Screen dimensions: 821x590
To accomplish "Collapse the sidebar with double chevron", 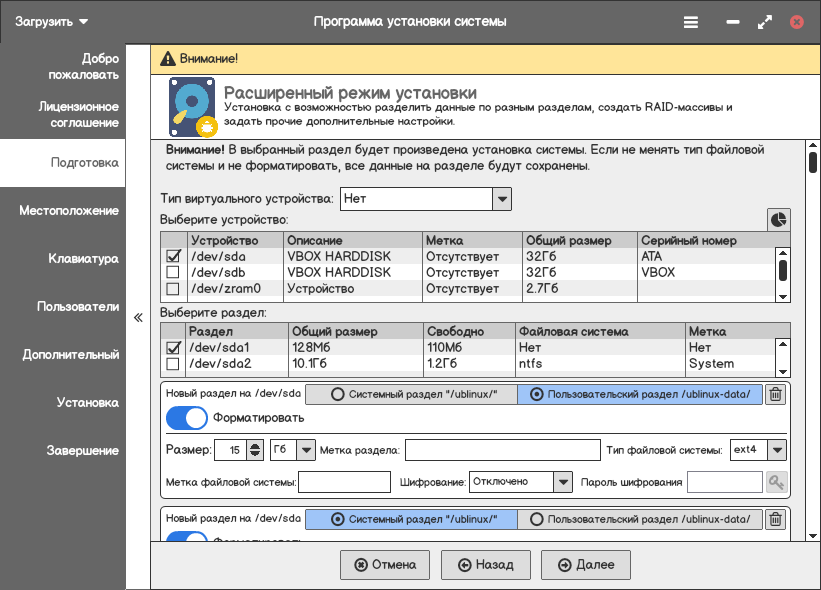I will coord(138,317).
